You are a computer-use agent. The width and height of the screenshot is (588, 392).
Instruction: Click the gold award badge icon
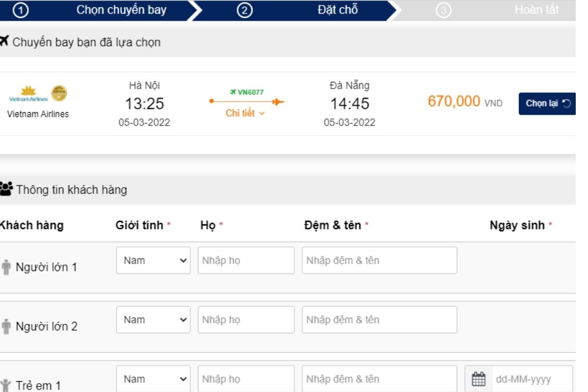pyautogui.click(x=59, y=93)
